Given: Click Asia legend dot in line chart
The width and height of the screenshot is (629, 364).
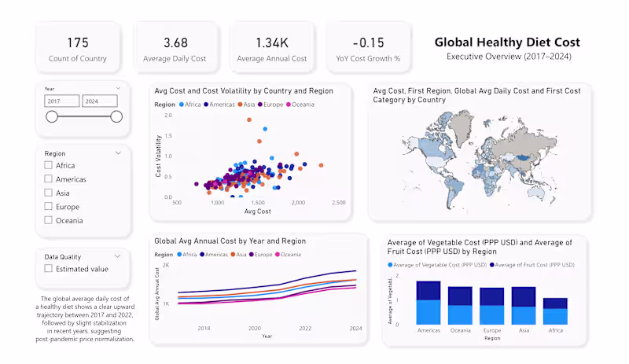Looking at the screenshot, I should tap(233, 255).
